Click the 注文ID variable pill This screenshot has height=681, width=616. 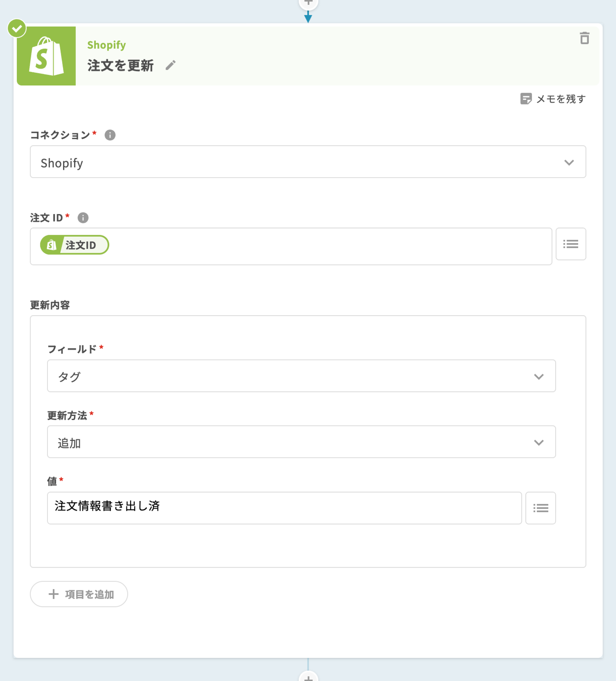(x=75, y=245)
